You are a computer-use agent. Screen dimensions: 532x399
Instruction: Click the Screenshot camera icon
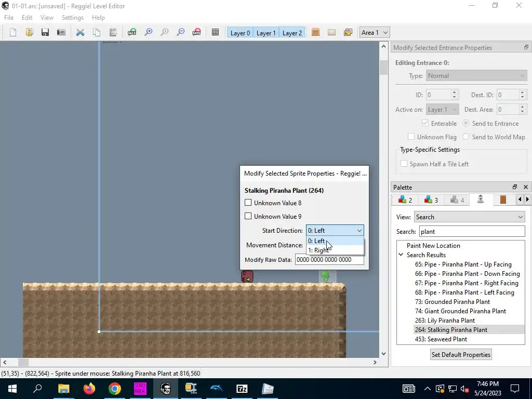coord(61,33)
